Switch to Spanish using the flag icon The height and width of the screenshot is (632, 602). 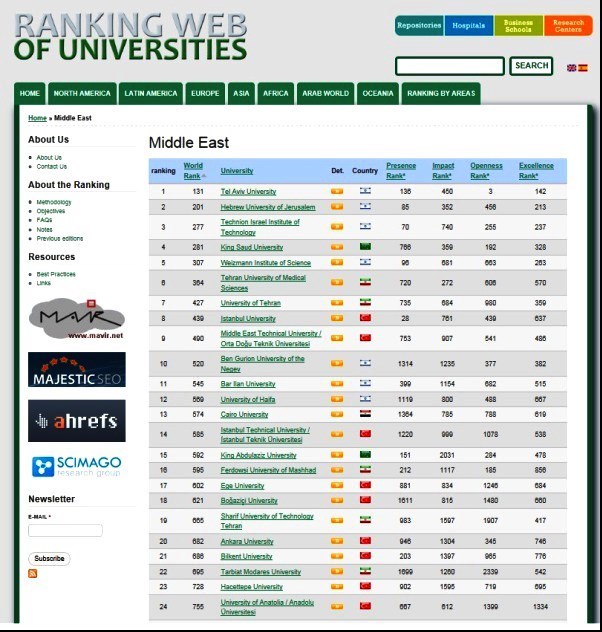[x=583, y=68]
